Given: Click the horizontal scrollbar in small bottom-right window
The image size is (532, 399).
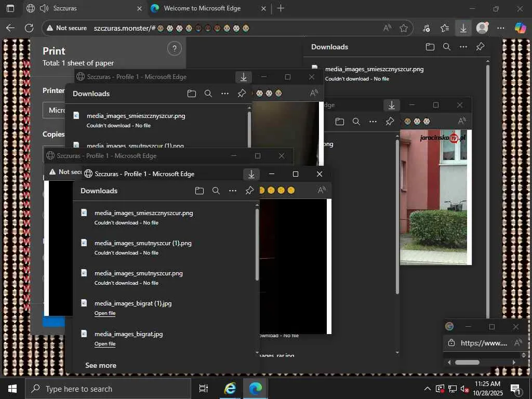Looking at the screenshot, I should coord(468,362).
